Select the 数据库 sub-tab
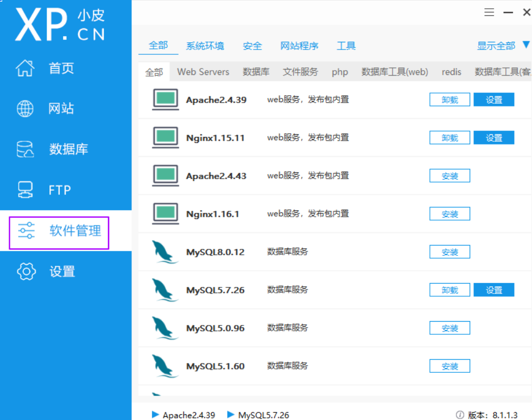Image resolution: width=532 pixels, height=420 pixels. [x=256, y=72]
